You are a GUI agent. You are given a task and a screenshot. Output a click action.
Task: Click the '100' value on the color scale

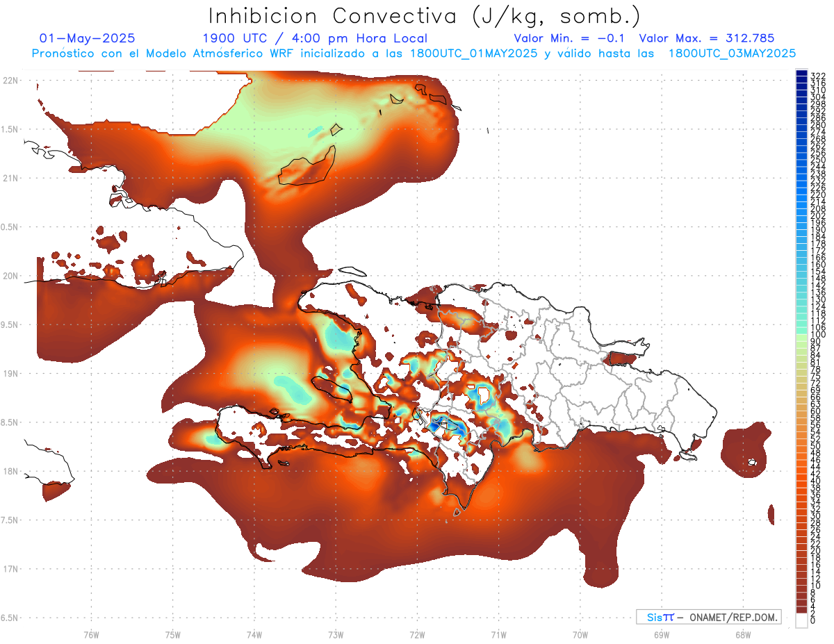point(818,336)
